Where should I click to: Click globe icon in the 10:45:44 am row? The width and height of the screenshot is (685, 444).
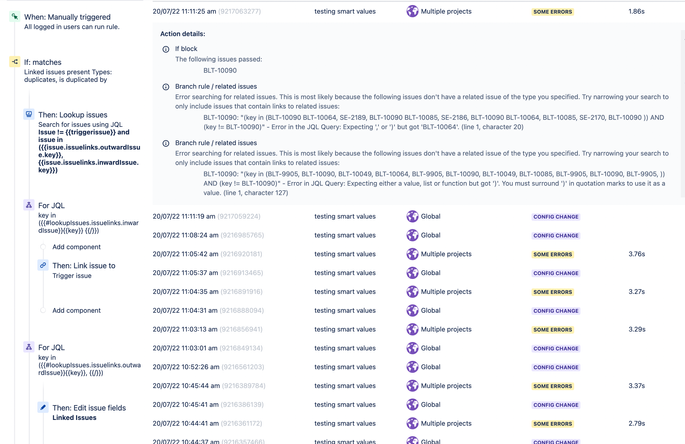pos(412,385)
